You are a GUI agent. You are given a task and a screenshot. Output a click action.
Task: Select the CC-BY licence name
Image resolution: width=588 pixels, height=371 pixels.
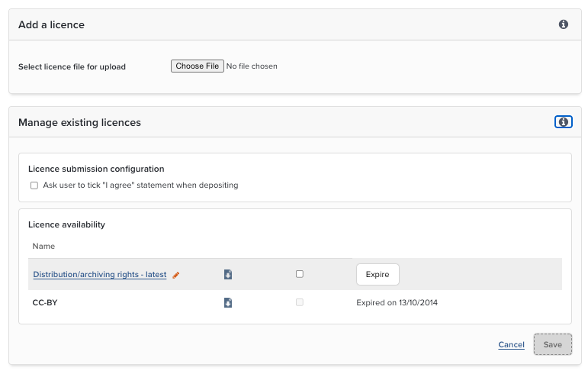click(x=45, y=302)
